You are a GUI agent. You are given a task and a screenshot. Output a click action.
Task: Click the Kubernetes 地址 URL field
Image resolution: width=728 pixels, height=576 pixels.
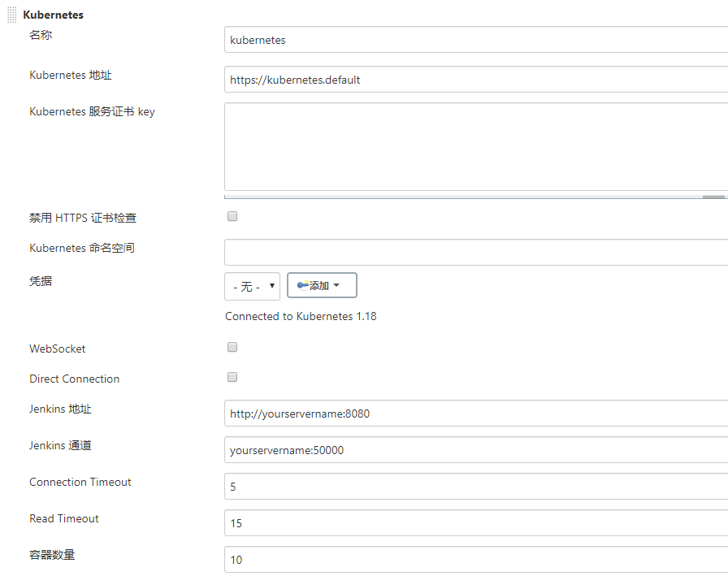tap(476, 80)
